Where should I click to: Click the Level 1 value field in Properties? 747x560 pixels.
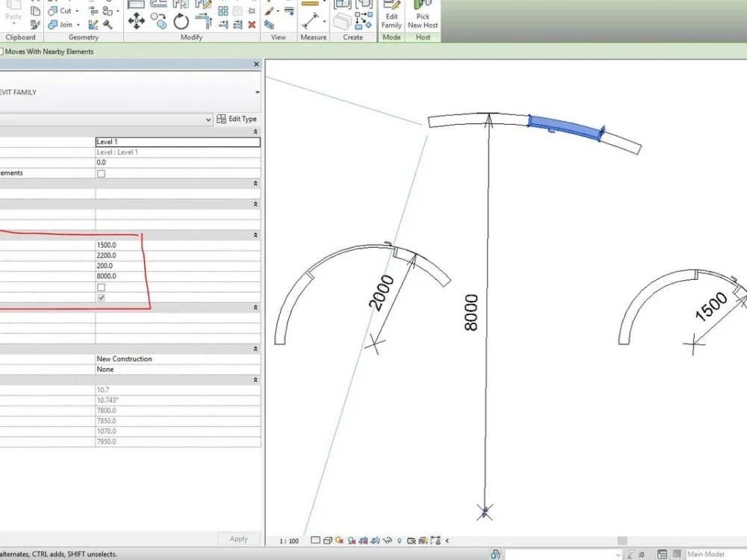click(177, 141)
